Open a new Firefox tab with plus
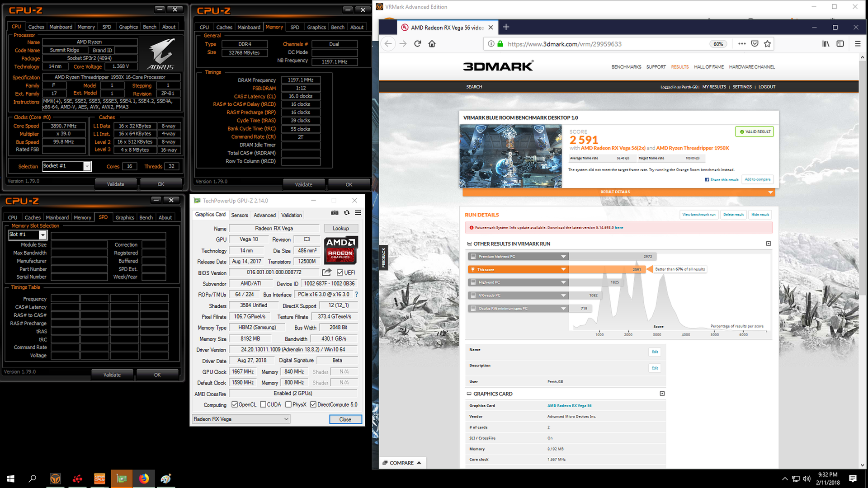Viewport: 868px width, 488px height. coord(506,27)
